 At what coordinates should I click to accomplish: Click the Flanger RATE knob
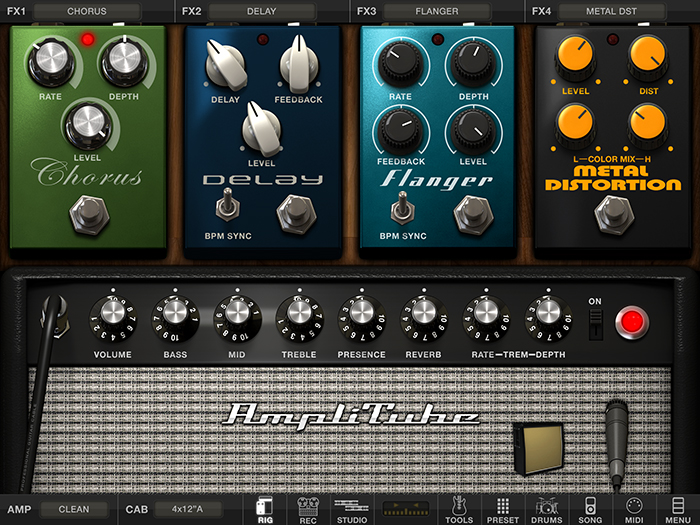click(x=400, y=63)
